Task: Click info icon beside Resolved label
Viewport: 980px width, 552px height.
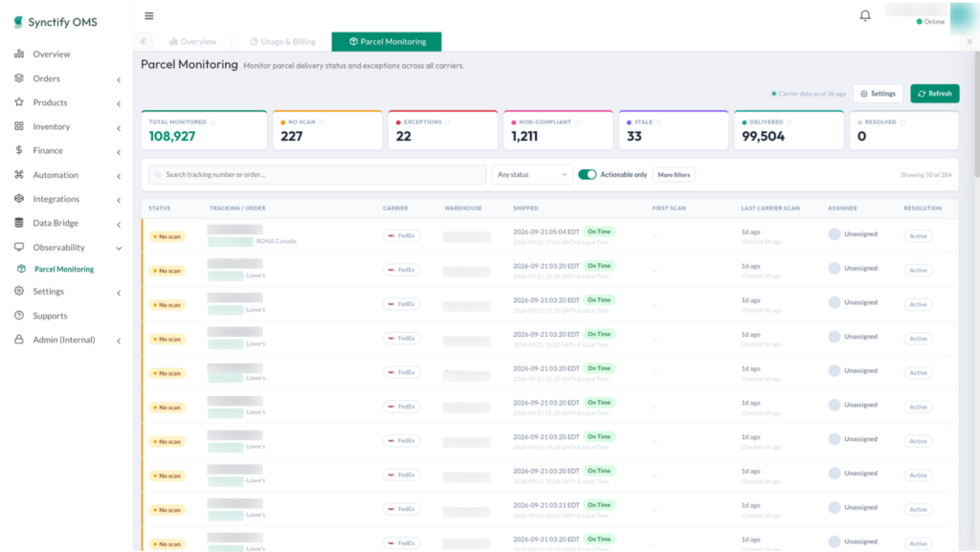Action: coord(902,122)
